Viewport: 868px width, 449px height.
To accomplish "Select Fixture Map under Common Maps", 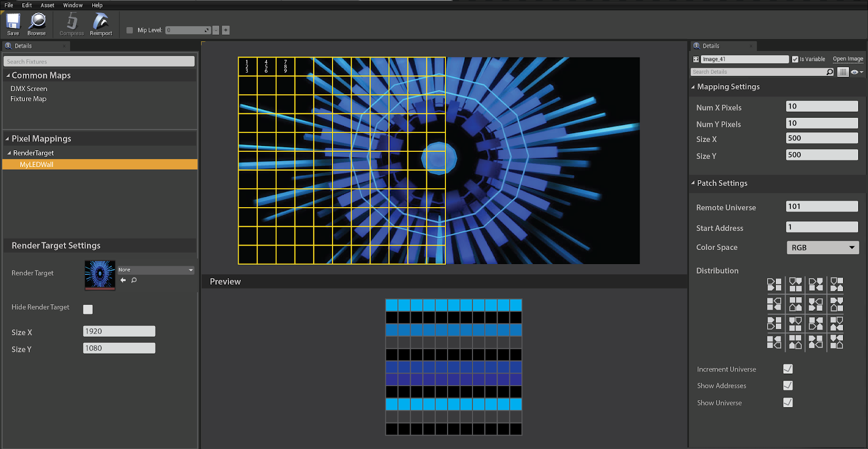I will tap(28, 99).
